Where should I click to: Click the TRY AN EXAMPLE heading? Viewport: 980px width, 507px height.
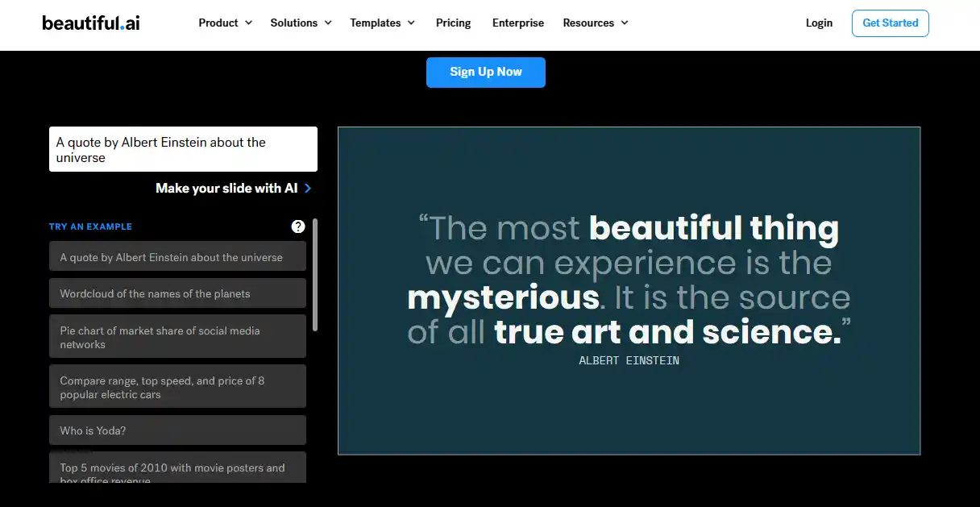[x=90, y=226]
